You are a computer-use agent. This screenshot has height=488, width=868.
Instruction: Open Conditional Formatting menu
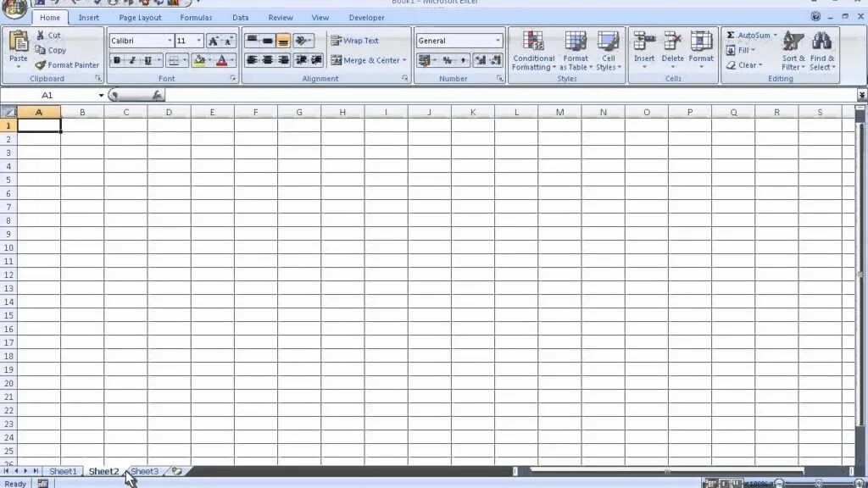coord(534,51)
